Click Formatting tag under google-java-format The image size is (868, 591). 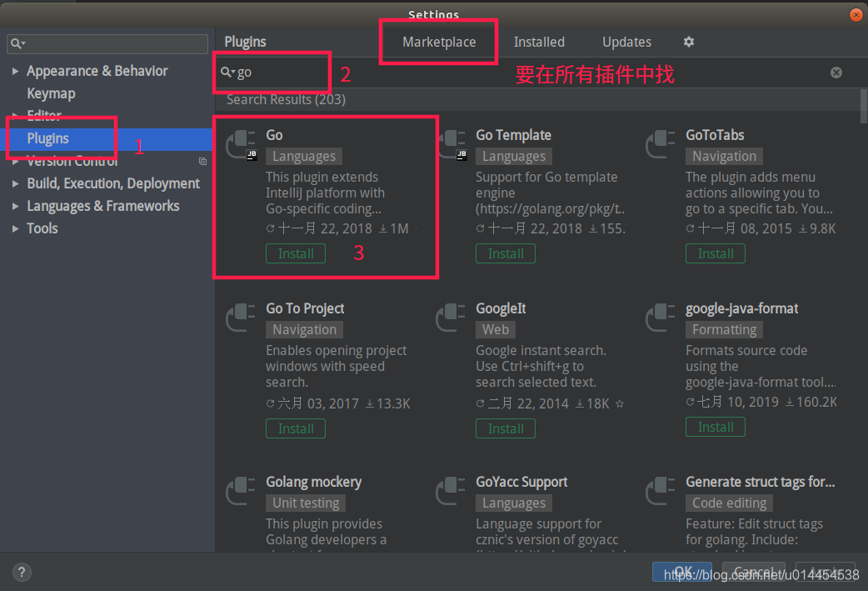(x=724, y=329)
